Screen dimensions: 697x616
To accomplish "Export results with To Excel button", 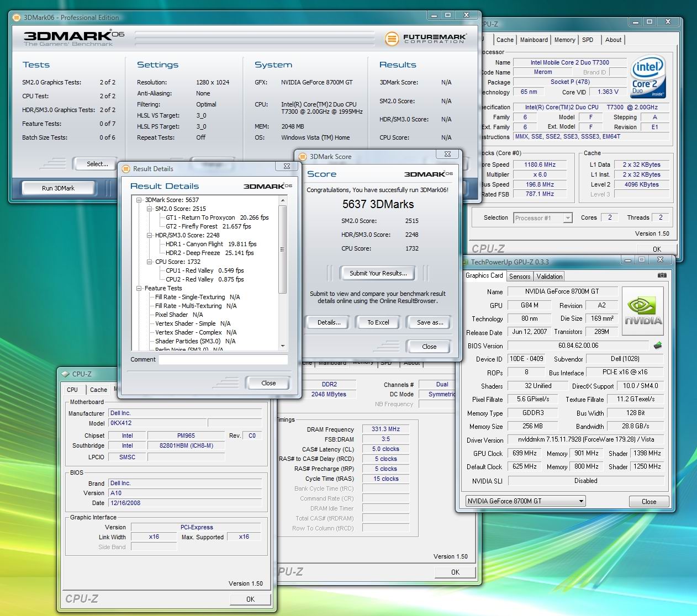I will 378,322.
